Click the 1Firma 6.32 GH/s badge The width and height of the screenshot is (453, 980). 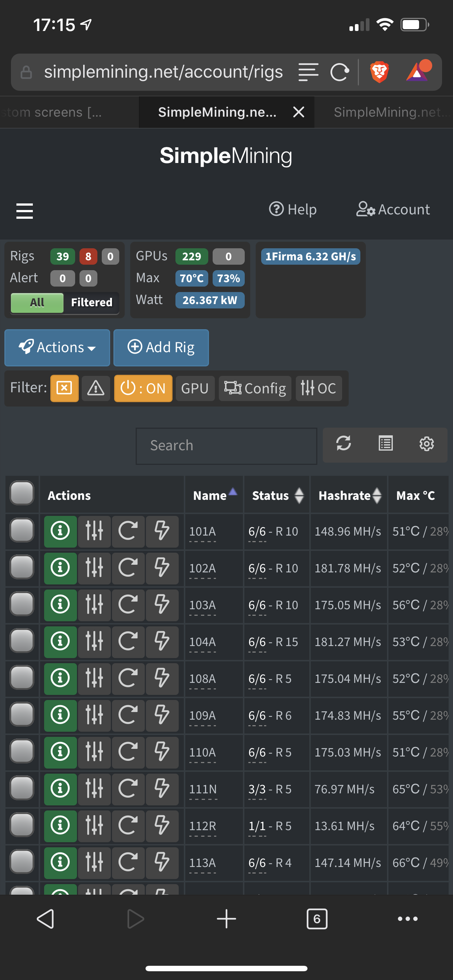coord(311,256)
